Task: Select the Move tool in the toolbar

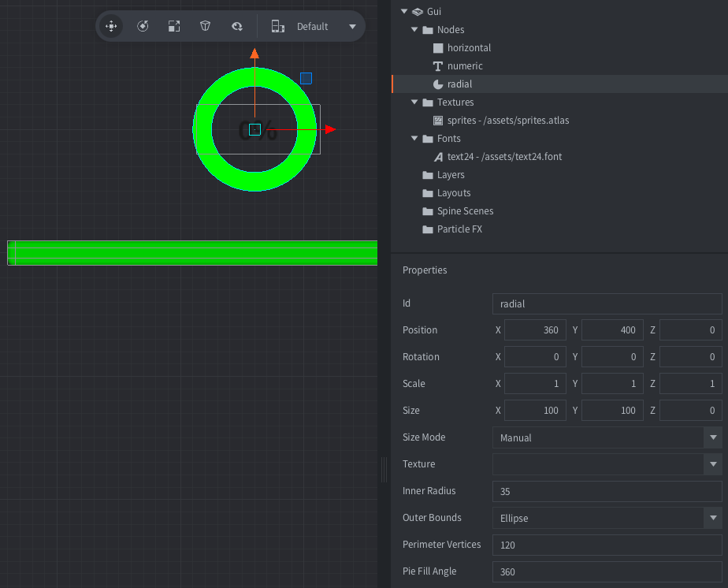Action: 111,26
